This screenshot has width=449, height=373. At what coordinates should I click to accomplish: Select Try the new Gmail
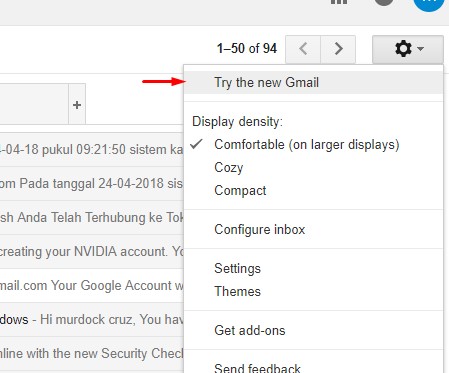tap(313, 82)
